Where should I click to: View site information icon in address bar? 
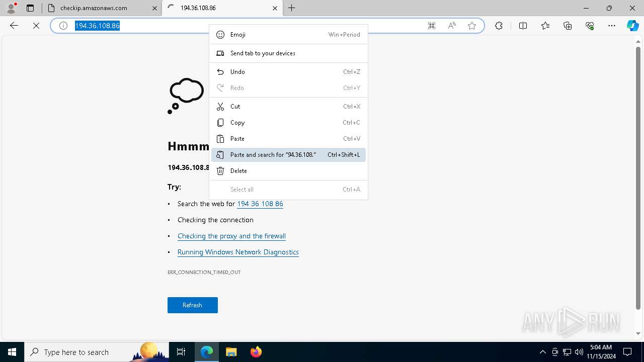[x=63, y=26]
